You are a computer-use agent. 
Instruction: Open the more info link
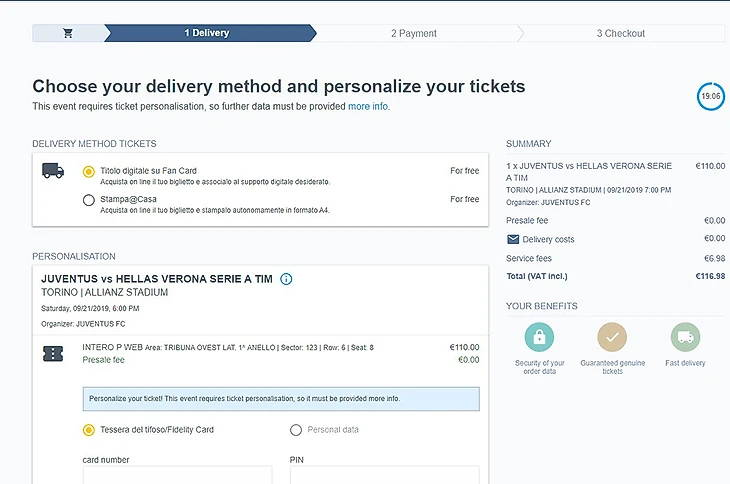[x=368, y=106]
